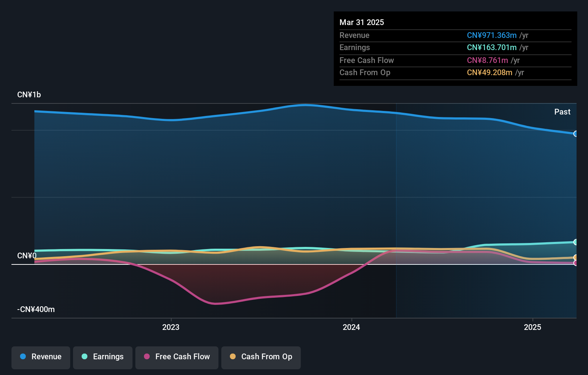Screen dimensions: 588x375
Task: Click the Cash From Op row label in tooltip
Action: [365, 73]
